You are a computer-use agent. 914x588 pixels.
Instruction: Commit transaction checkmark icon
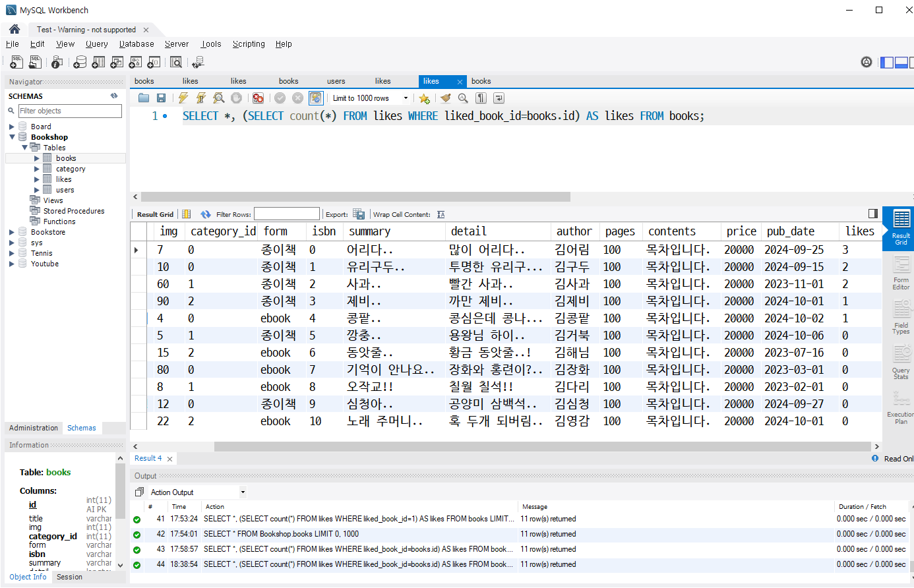[280, 98]
